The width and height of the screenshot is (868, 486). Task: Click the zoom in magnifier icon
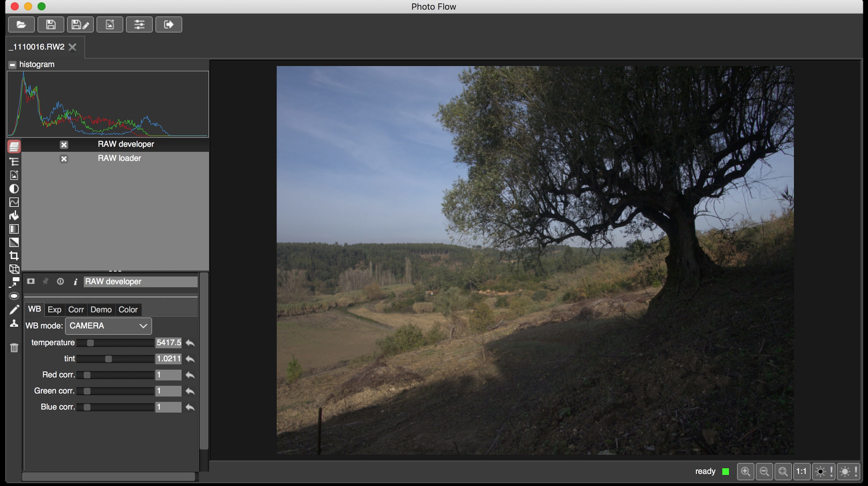(x=745, y=471)
